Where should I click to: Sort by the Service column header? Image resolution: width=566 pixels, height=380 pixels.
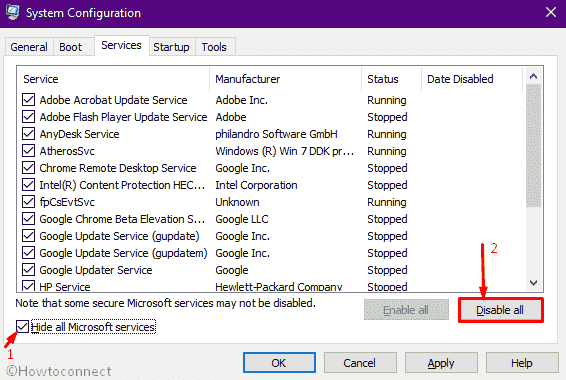(x=113, y=79)
